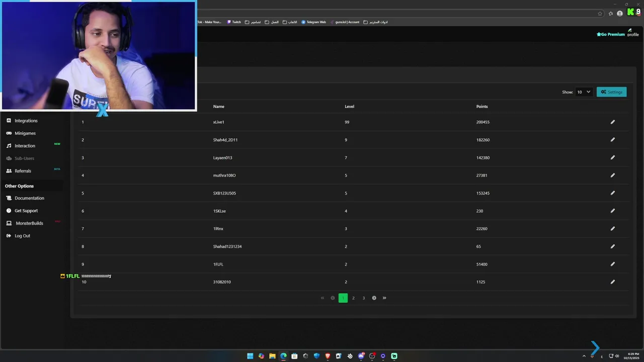The image size is (644, 362).
Task: Click the Level column header
Action: coord(349,107)
